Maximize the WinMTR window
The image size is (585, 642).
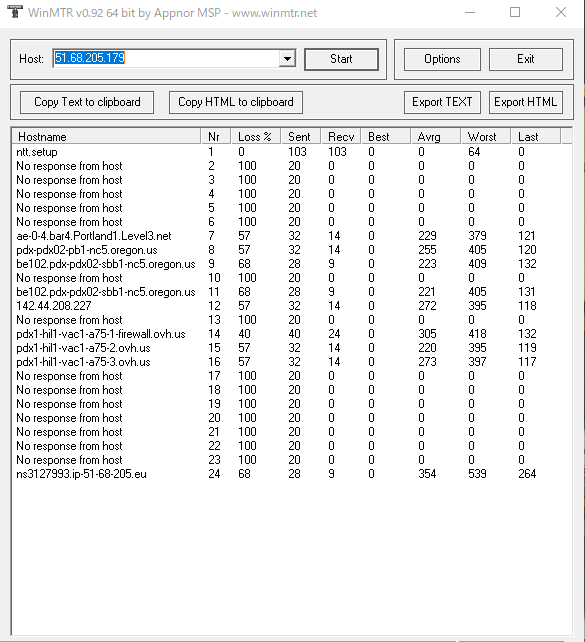[x=515, y=12]
